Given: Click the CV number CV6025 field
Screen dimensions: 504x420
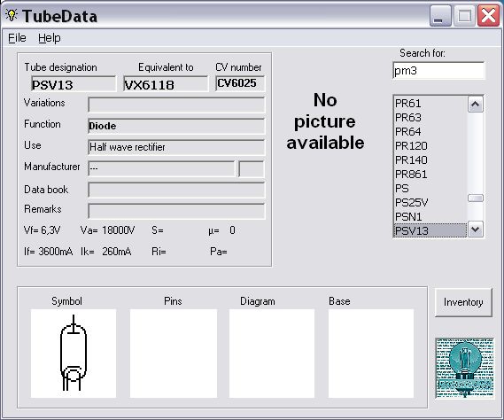Looking at the screenshot, I should 240,83.
